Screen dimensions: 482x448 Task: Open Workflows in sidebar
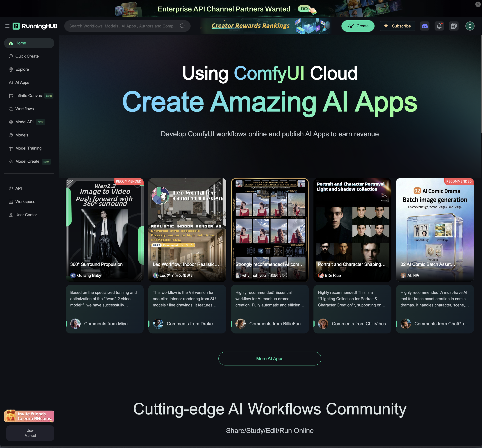pos(29,109)
